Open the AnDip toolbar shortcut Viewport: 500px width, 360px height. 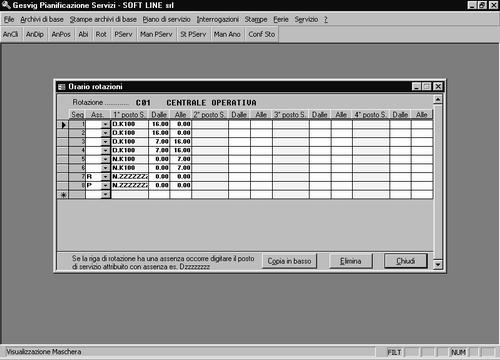(35, 34)
